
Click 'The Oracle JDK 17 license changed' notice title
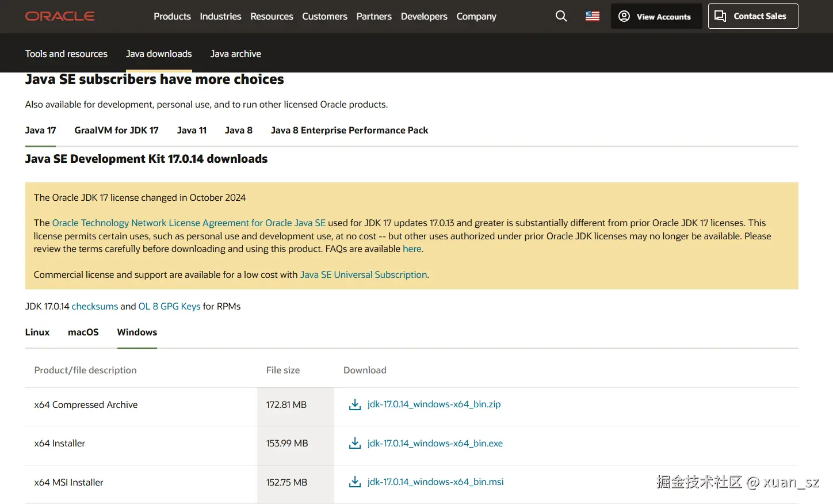(x=140, y=197)
